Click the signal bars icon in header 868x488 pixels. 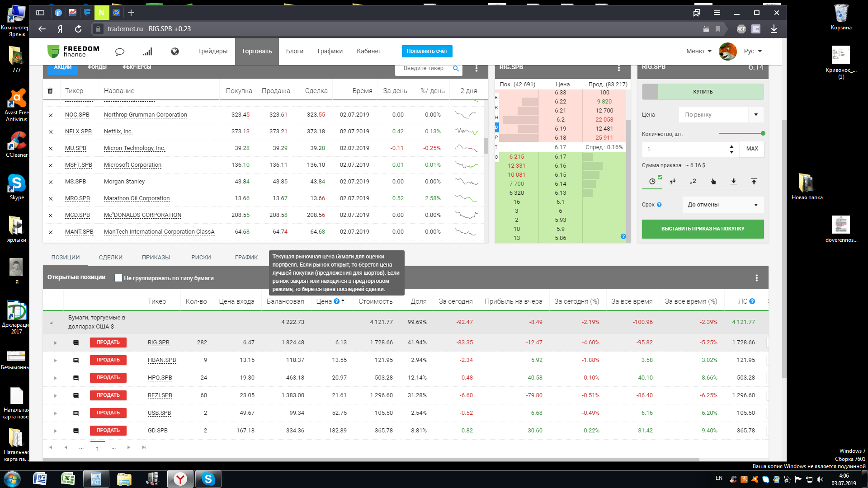click(x=147, y=52)
